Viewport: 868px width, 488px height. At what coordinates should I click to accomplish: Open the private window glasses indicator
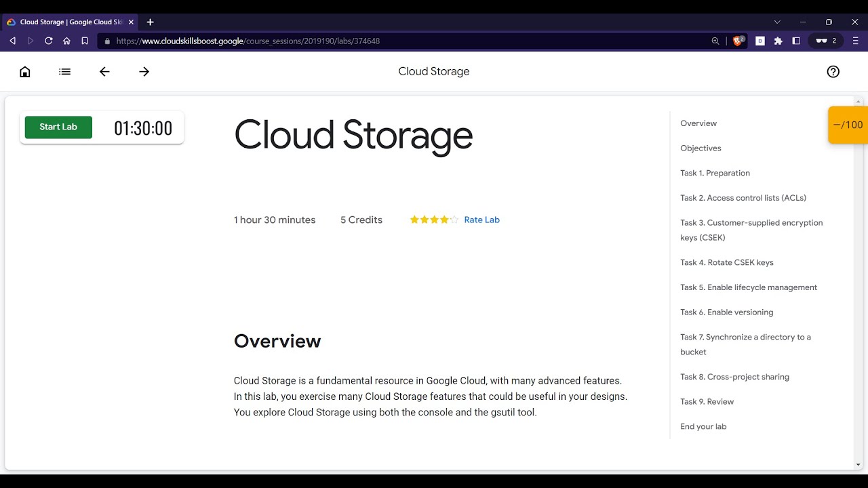[x=826, y=41]
